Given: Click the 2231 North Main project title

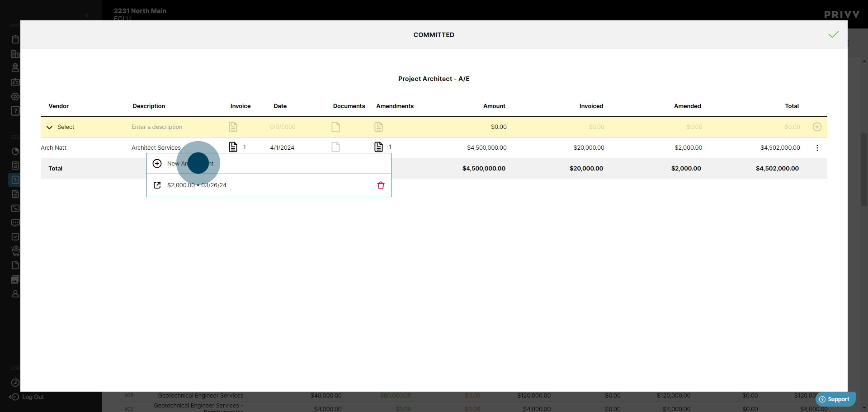Looking at the screenshot, I should 140,11.
